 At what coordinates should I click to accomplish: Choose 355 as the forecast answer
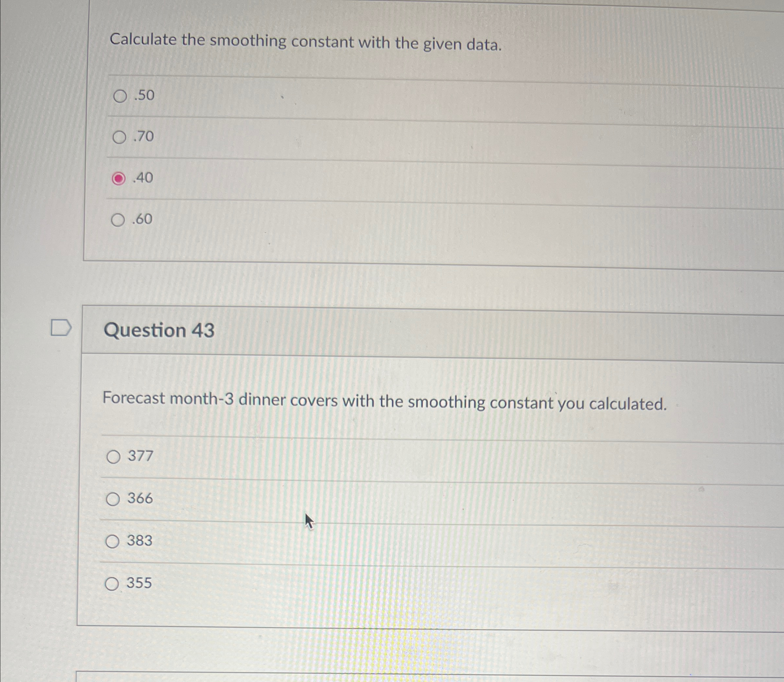pos(112,583)
